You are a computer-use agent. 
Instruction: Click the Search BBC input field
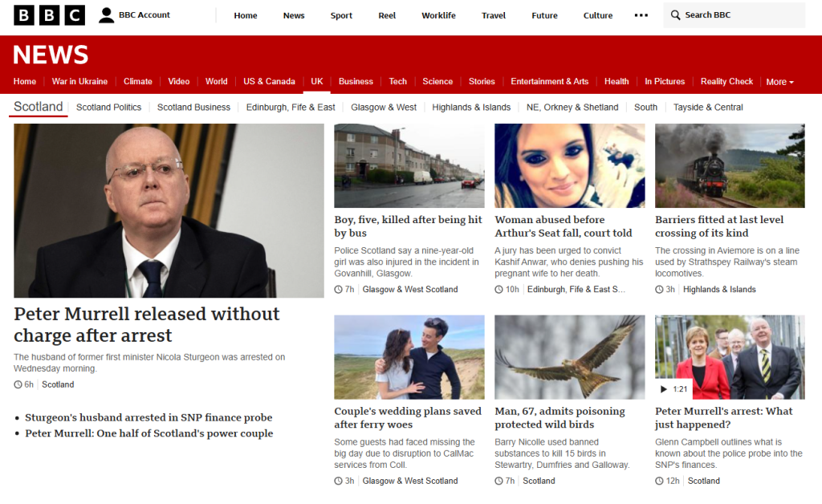point(734,15)
